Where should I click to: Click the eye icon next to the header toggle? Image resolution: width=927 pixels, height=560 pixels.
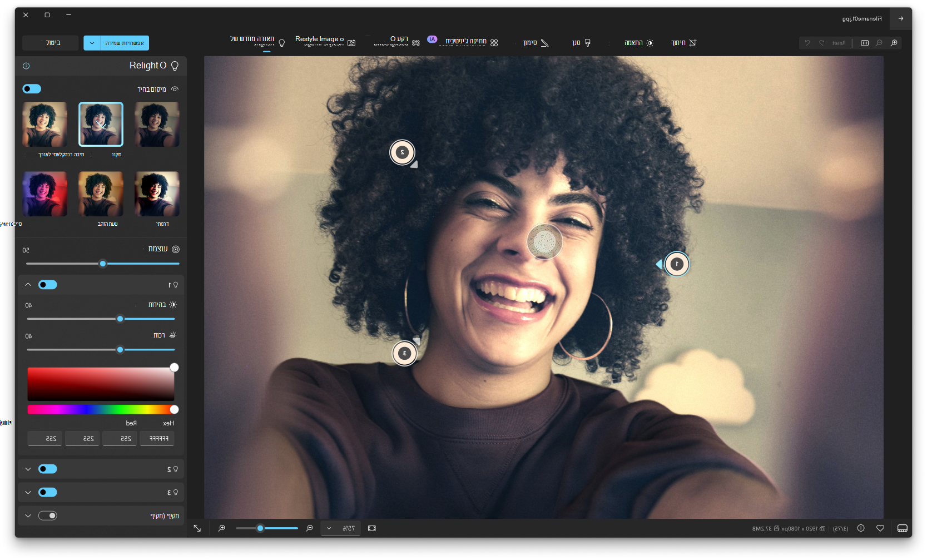175,89
